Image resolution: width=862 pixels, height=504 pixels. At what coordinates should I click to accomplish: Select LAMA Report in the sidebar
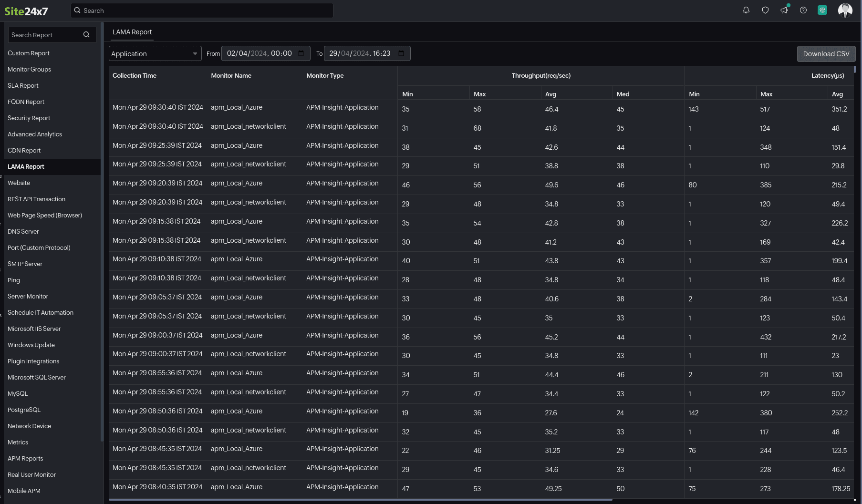[26, 166]
